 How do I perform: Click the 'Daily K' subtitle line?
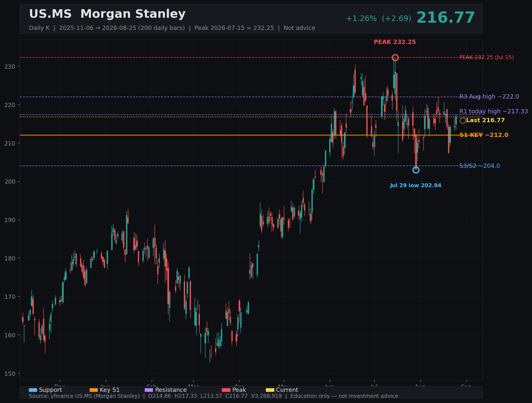pyautogui.click(x=172, y=28)
